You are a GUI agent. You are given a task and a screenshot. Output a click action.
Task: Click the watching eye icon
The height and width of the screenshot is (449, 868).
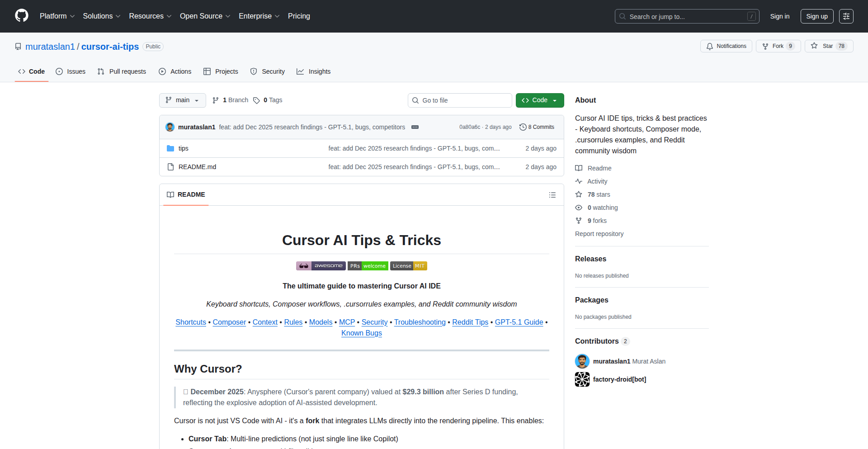(579, 207)
